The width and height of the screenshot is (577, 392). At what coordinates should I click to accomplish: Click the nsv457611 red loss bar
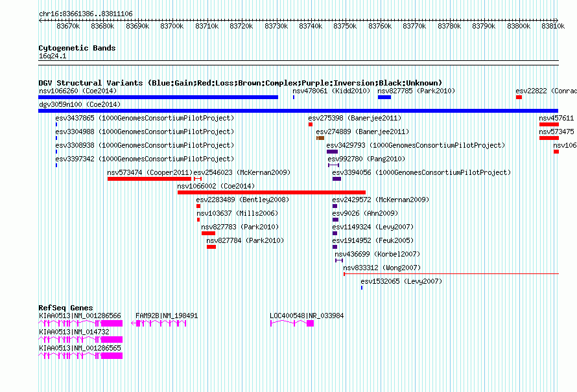pyautogui.click(x=549, y=124)
